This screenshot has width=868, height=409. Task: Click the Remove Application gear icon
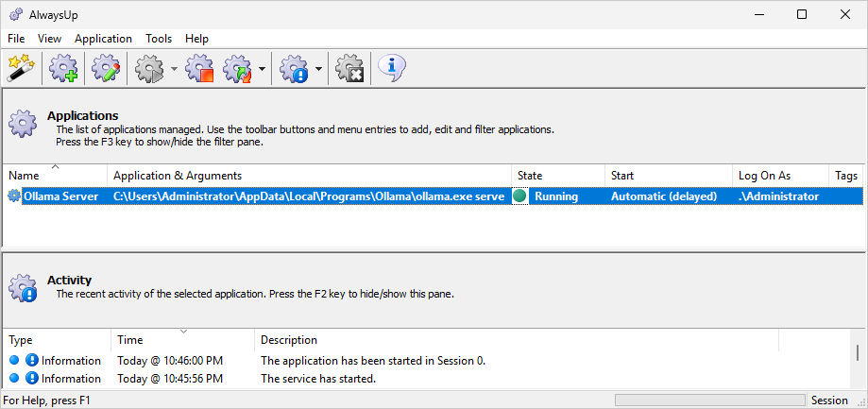[x=349, y=69]
